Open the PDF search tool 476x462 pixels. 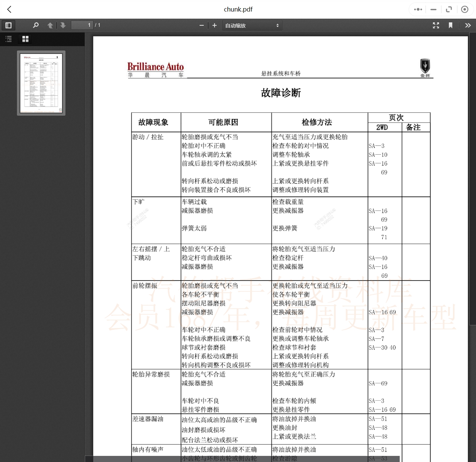point(36,25)
